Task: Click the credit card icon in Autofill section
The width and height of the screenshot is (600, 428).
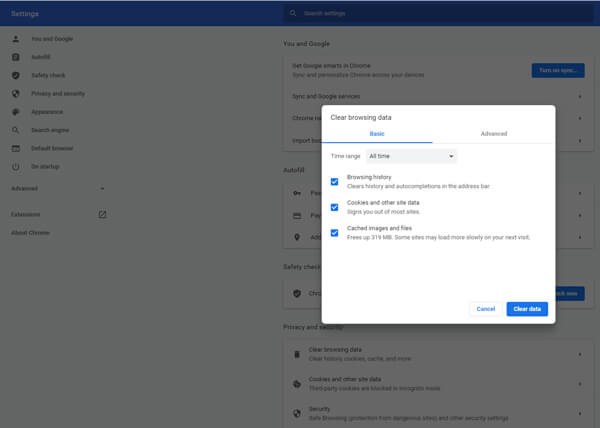Action: click(x=297, y=216)
